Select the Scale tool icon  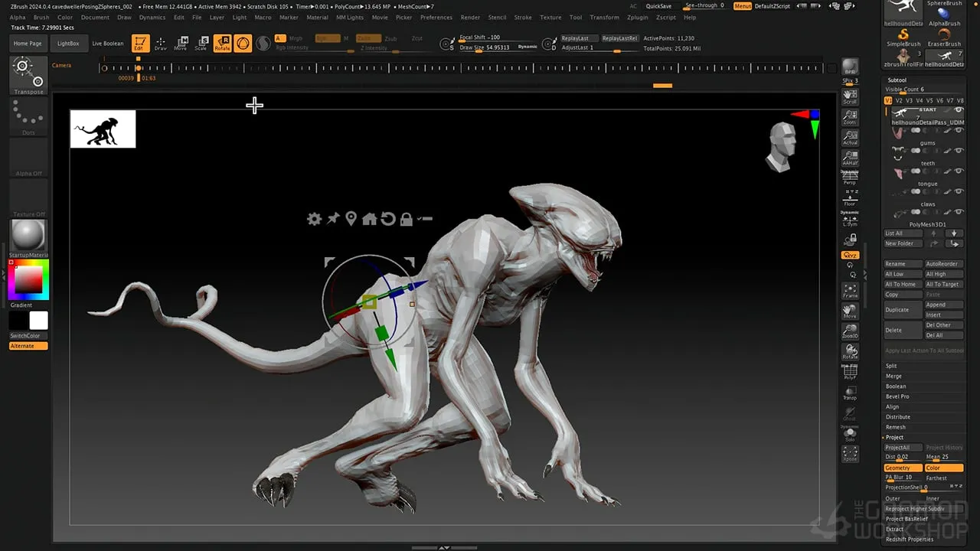click(201, 43)
